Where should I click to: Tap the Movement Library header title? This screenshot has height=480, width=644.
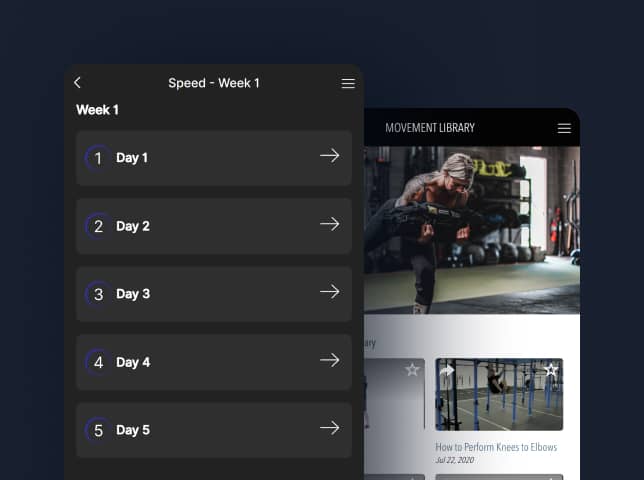[x=430, y=128]
